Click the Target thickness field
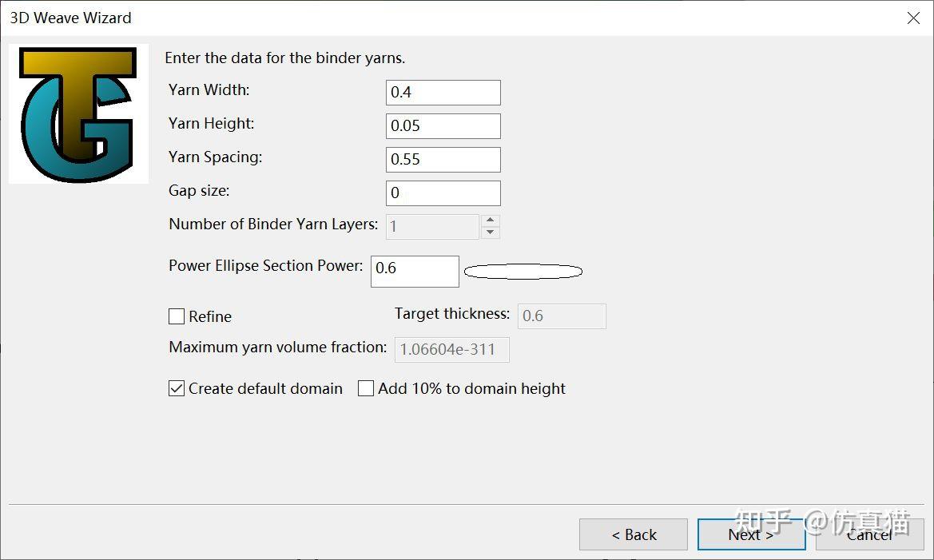The image size is (934, 560). [x=562, y=316]
